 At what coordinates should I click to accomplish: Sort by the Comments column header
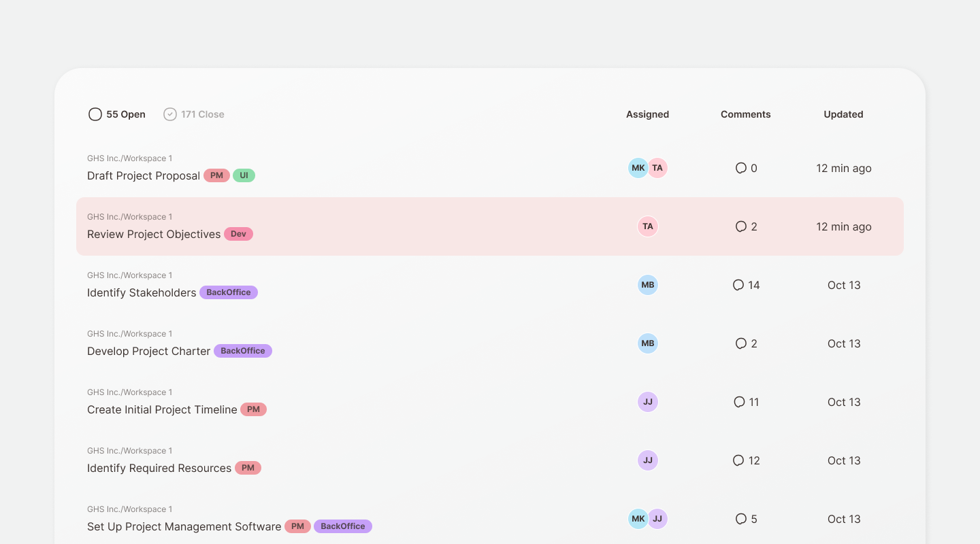coord(746,114)
